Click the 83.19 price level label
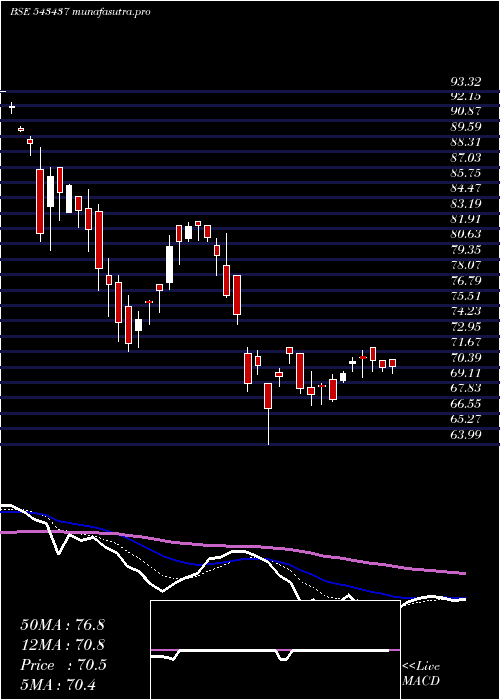This screenshot has height=700, width=500. click(x=466, y=204)
